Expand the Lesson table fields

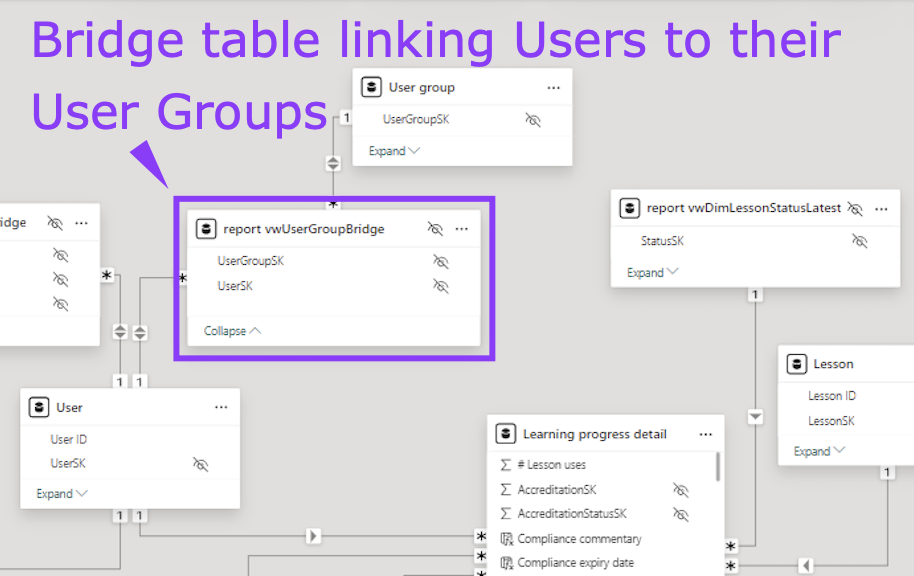[819, 452]
